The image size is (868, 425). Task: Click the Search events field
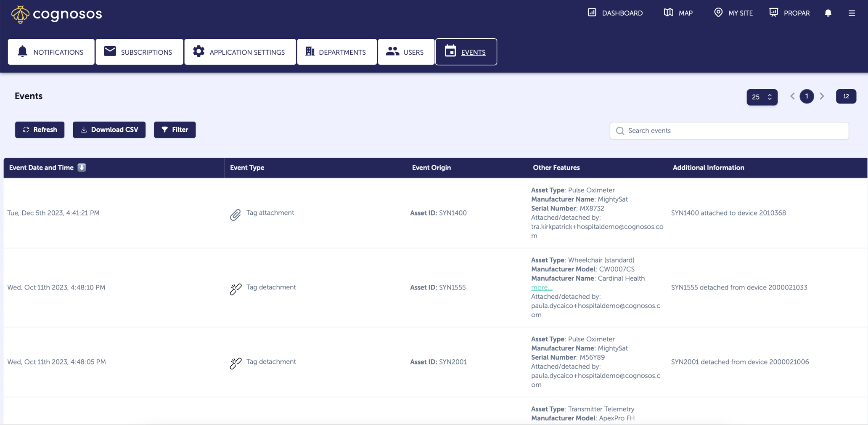click(729, 130)
